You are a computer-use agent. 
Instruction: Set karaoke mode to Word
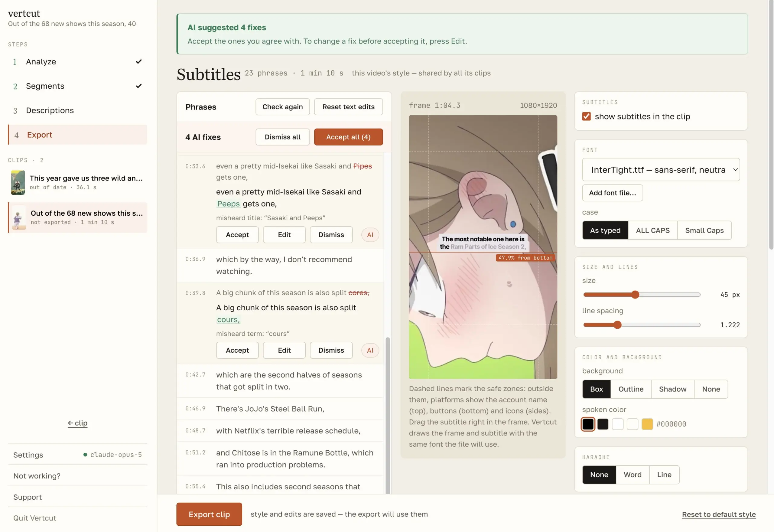[632, 475]
